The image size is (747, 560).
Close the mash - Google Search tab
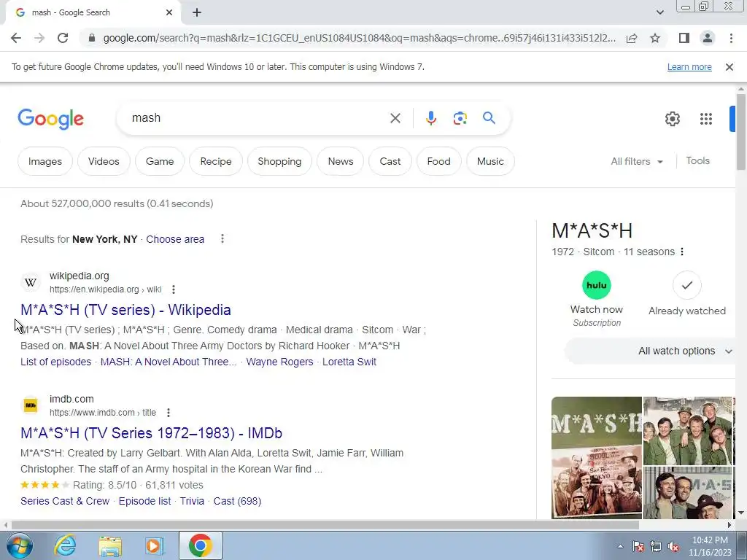169,12
